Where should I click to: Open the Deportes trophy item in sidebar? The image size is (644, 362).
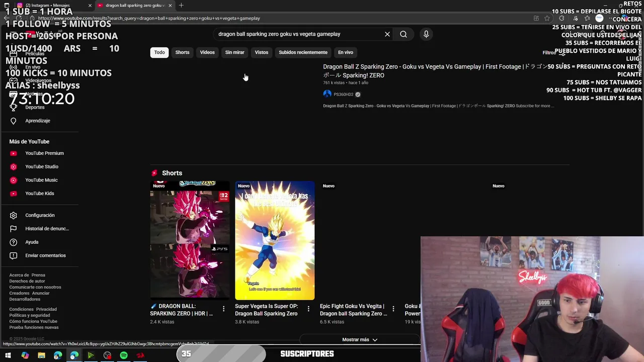coord(39,107)
